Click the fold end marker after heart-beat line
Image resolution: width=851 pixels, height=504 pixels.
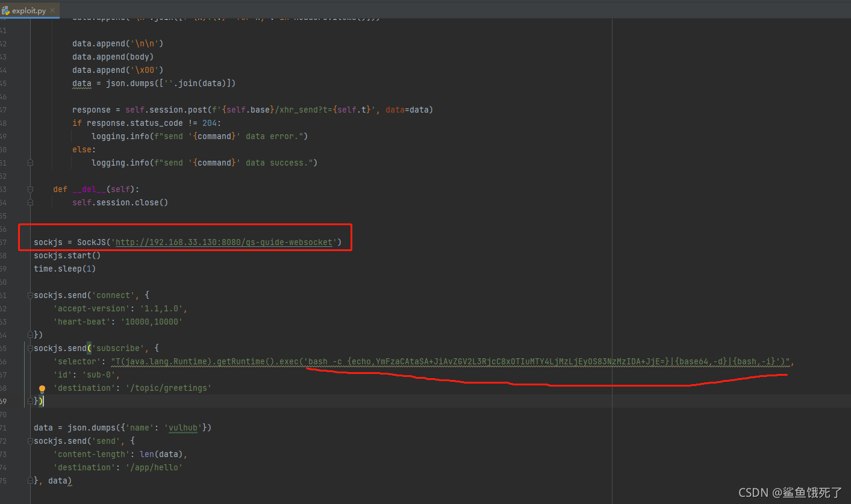tap(30, 335)
